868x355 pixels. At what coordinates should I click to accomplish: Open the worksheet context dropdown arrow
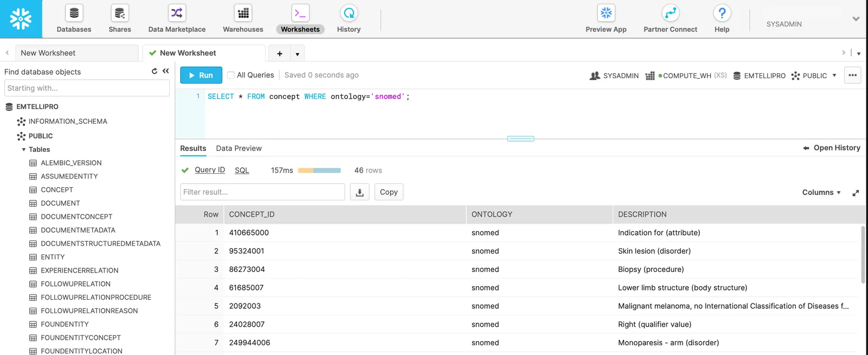834,75
